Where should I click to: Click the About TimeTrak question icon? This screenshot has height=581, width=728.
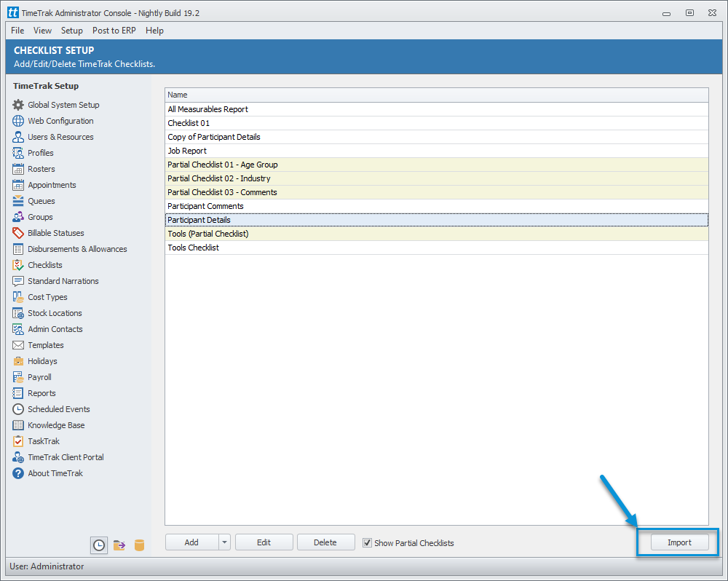coord(18,473)
